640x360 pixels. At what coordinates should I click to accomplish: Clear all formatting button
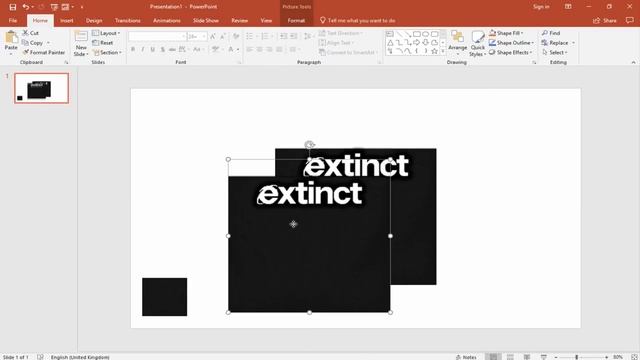(x=236, y=36)
